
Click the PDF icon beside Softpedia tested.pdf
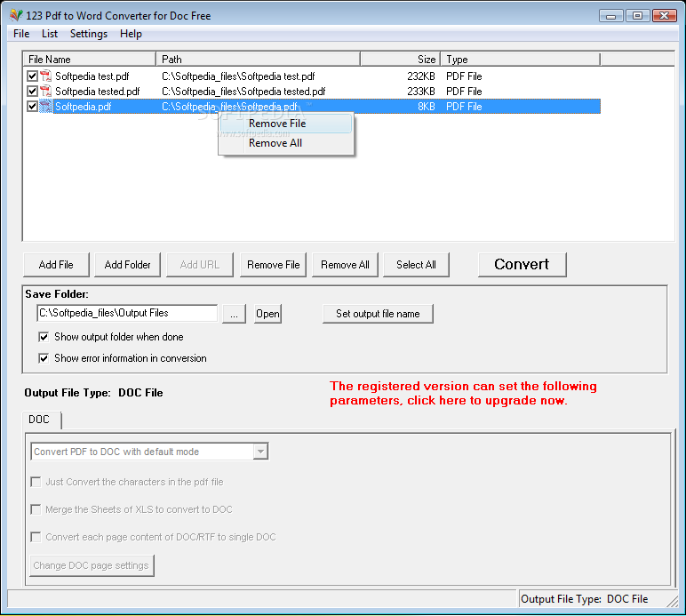[x=45, y=91]
